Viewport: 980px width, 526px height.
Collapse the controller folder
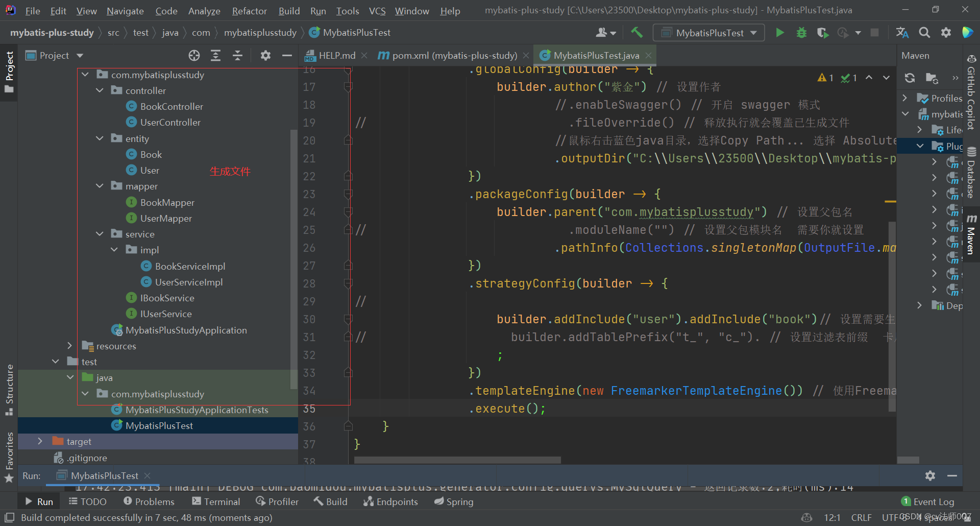point(100,90)
